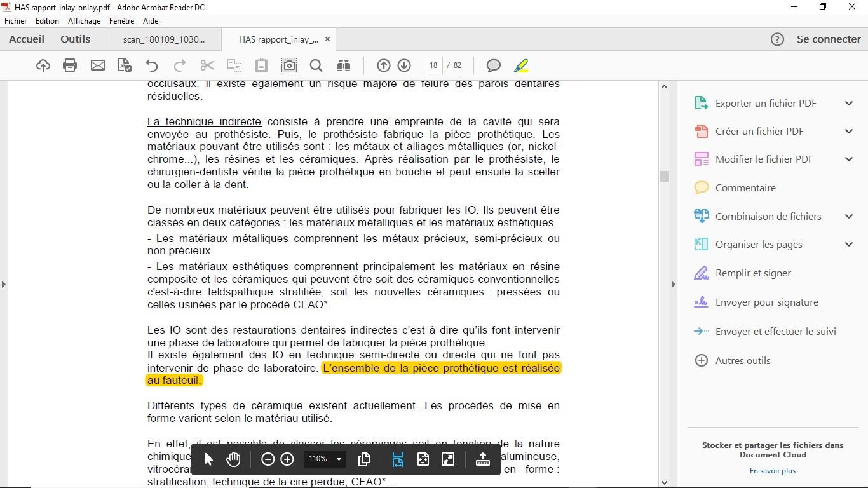
Task: Open zoom level 110% dropdown
Action: (325, 459)
